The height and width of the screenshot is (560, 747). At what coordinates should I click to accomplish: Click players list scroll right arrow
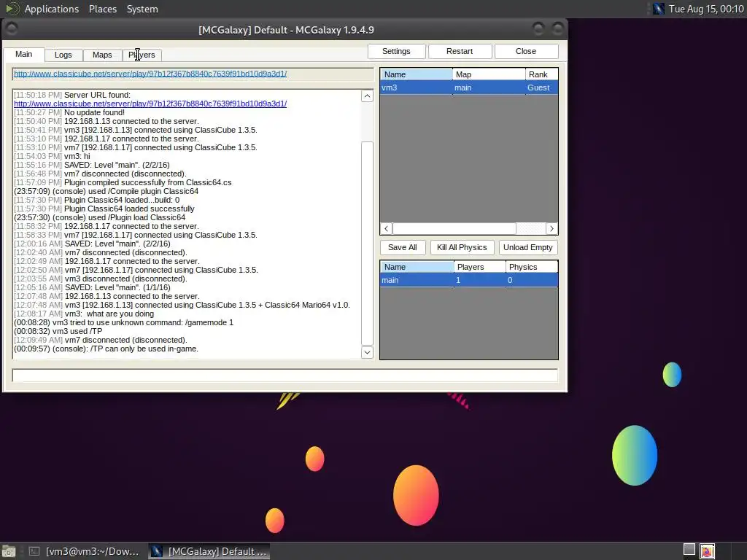tap(551, 228)
